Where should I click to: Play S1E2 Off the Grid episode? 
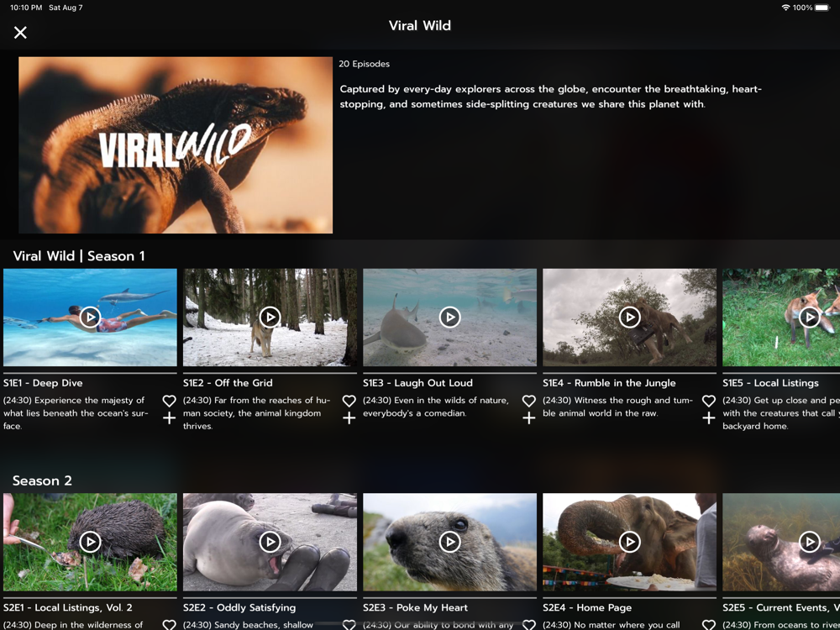[x=270, y=318]
